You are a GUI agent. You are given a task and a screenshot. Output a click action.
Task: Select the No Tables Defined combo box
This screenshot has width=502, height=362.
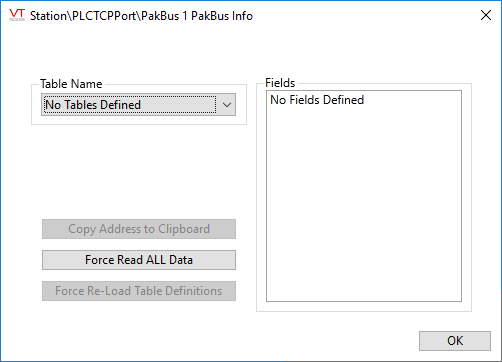click(138, 105)
